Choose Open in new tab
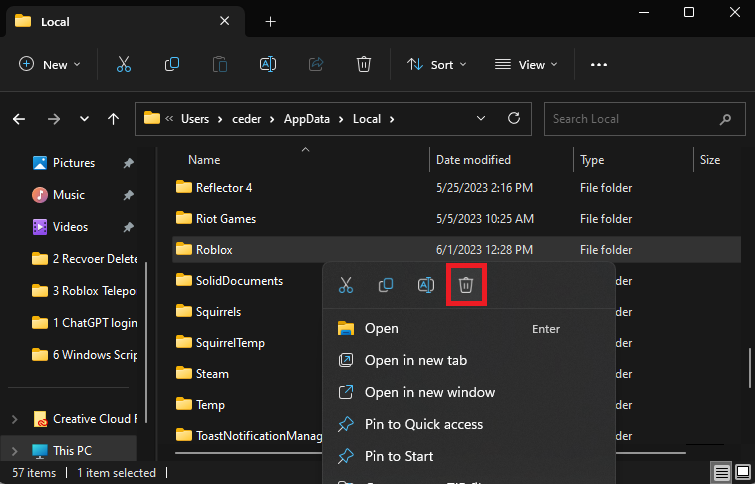755x484 pixels. point(415,360)
